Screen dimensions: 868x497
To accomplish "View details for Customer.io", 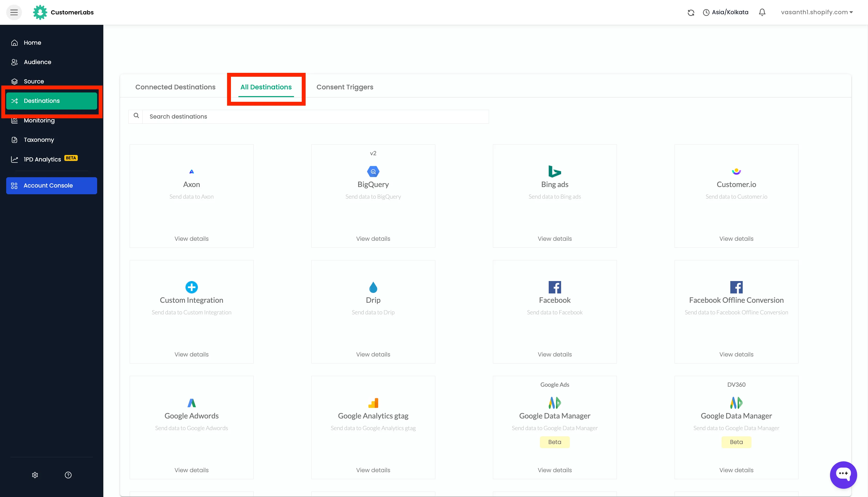I will click(736, 239).
